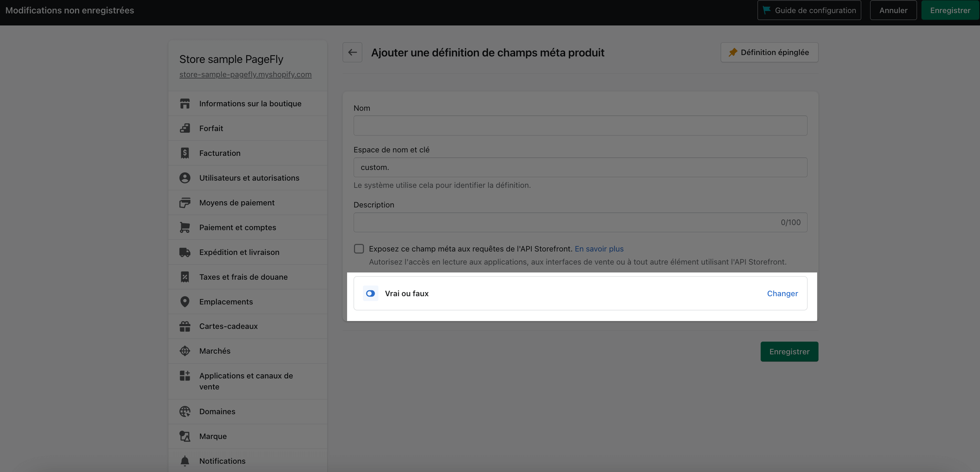Select Utilisateurs et autorisations in sidebar

248,178
